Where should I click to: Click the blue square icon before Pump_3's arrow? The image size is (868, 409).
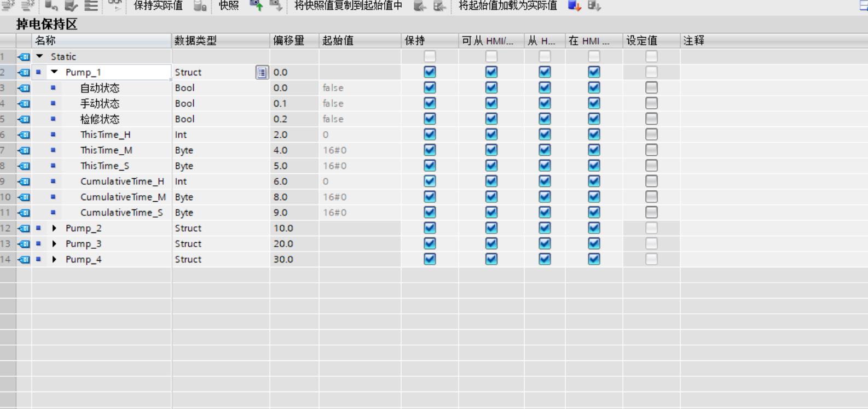click(x=38, y=244)
